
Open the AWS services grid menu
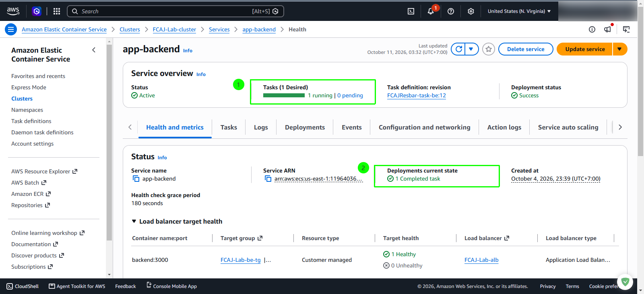click(57, 11)
